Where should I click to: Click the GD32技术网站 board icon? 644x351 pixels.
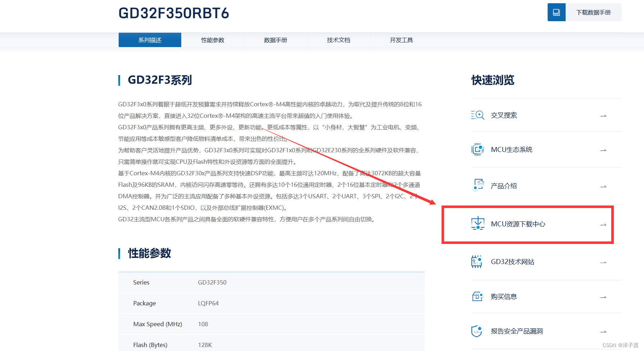[x=477, y=262]
